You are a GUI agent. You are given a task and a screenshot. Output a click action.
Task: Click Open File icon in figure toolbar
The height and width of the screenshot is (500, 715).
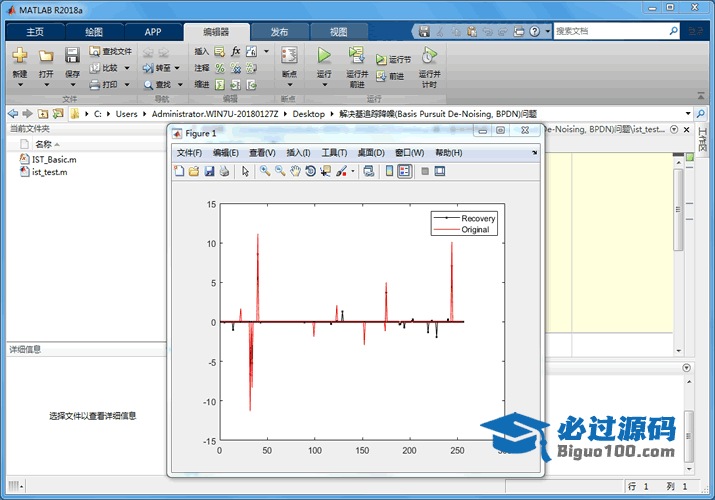point(194,171)
